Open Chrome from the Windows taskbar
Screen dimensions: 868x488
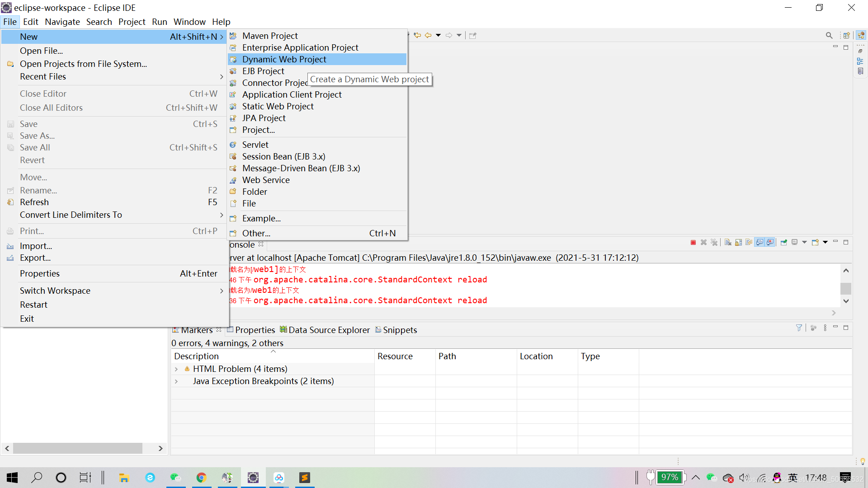201,478
